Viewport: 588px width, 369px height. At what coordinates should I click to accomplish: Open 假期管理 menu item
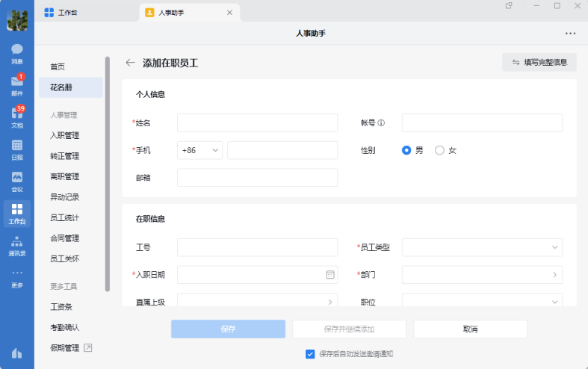(x=65, y=348)
